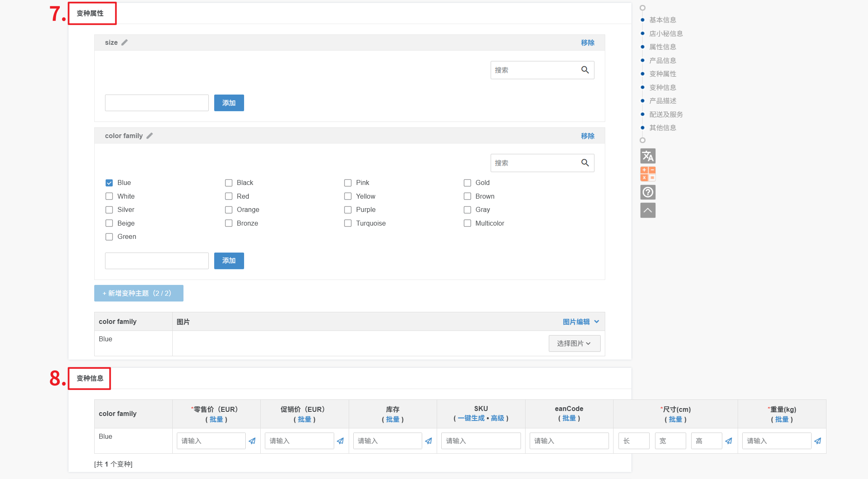The height and width of the screenshot is (479, 868).
Task: Click search magnifier in color family box
Action: tap(585, 163)
